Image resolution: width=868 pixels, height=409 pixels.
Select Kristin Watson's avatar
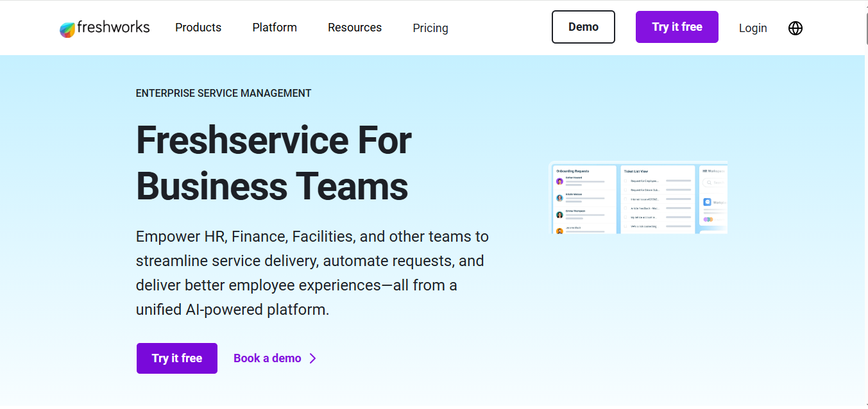(x=559, y=198)
